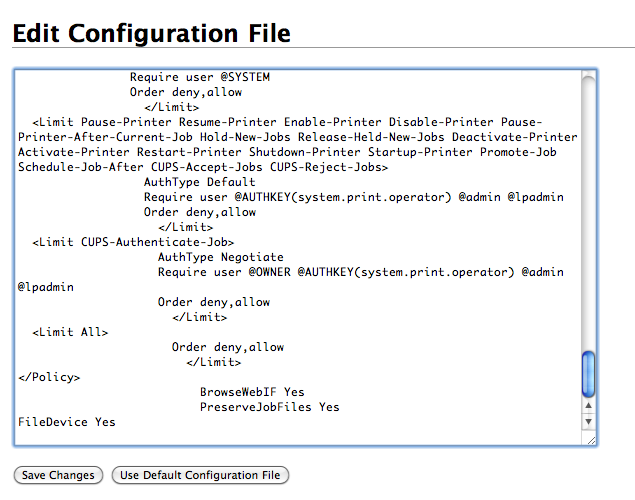Click the text area resize grip corner
Screen dimensions: 635x500
click(x=591, y=440)
